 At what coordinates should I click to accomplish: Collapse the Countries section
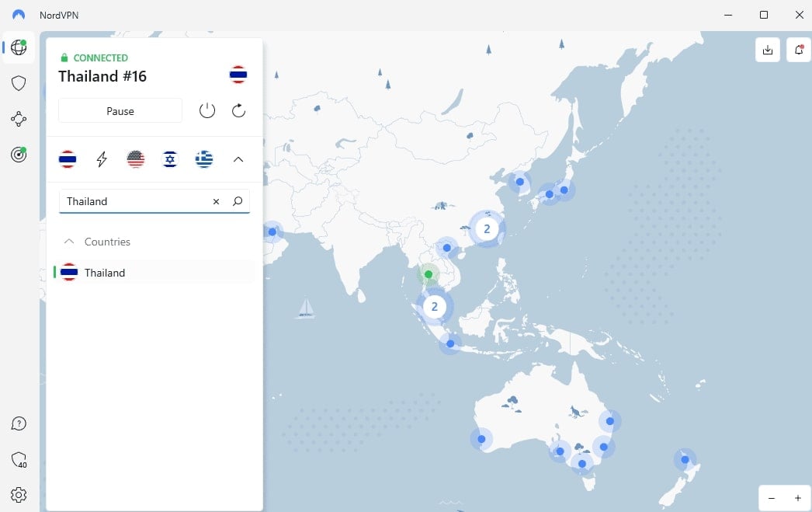(x=69, y=242)
